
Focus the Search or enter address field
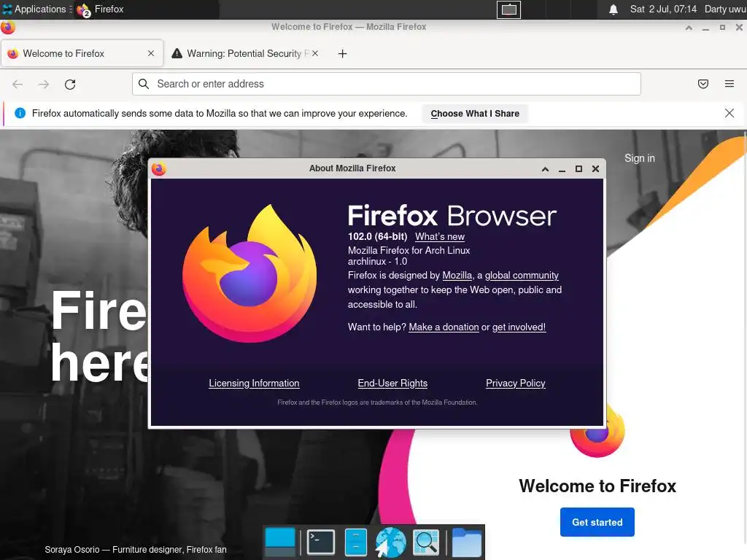pos(387,84)
